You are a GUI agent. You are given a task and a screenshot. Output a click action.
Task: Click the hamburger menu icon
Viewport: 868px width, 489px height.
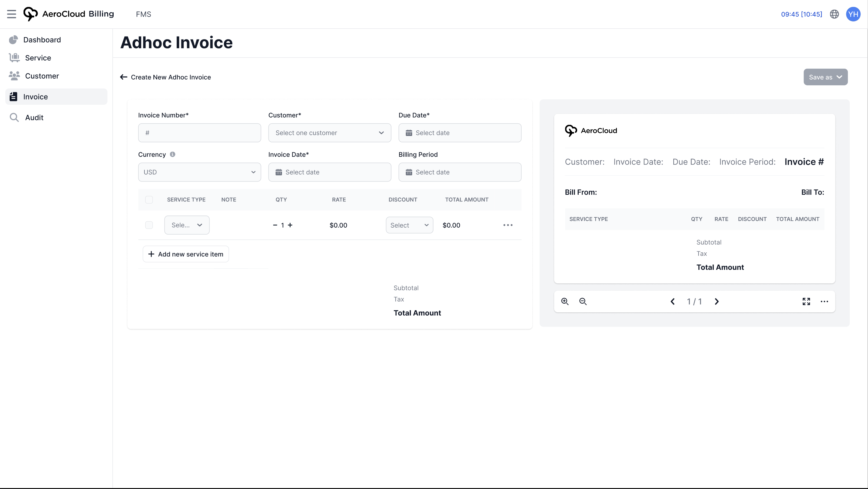11,14
